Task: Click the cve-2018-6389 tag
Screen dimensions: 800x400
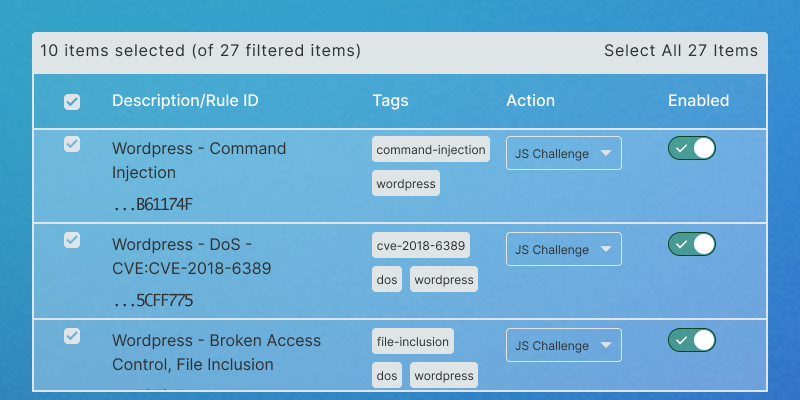Action: point(421,246)
